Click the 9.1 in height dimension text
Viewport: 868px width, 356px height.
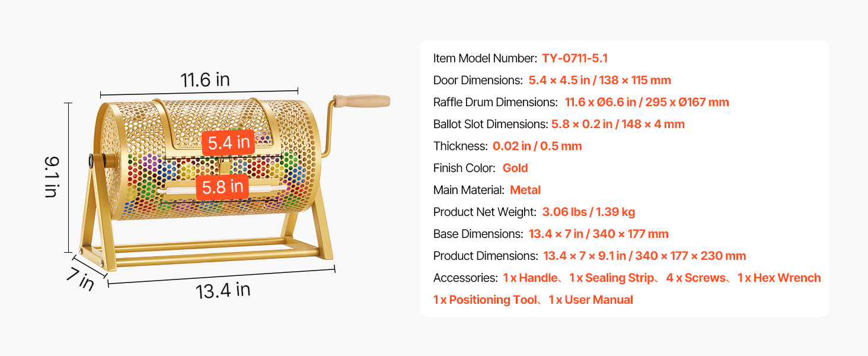click(51, 177)
